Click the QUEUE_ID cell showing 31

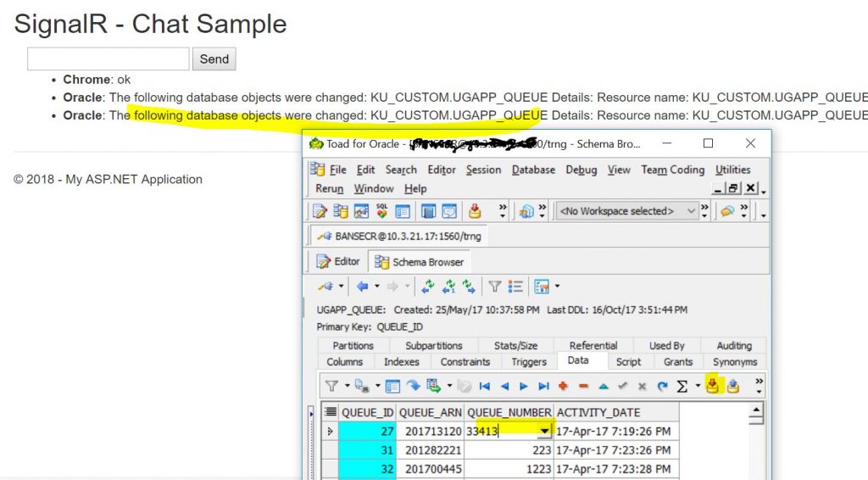368,450
